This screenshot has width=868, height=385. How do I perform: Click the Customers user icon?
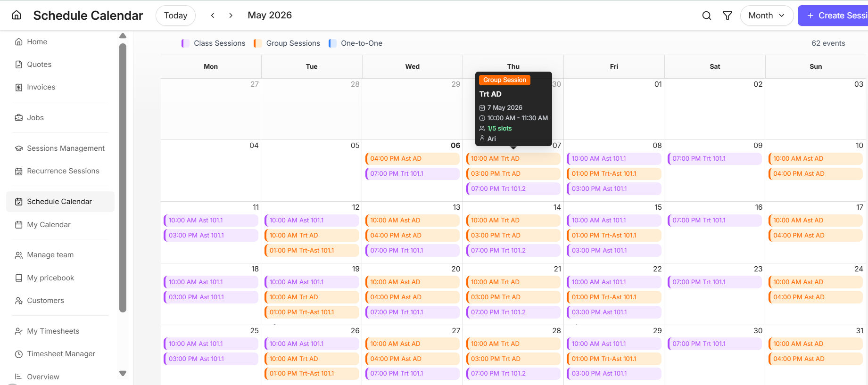point(19,301)
